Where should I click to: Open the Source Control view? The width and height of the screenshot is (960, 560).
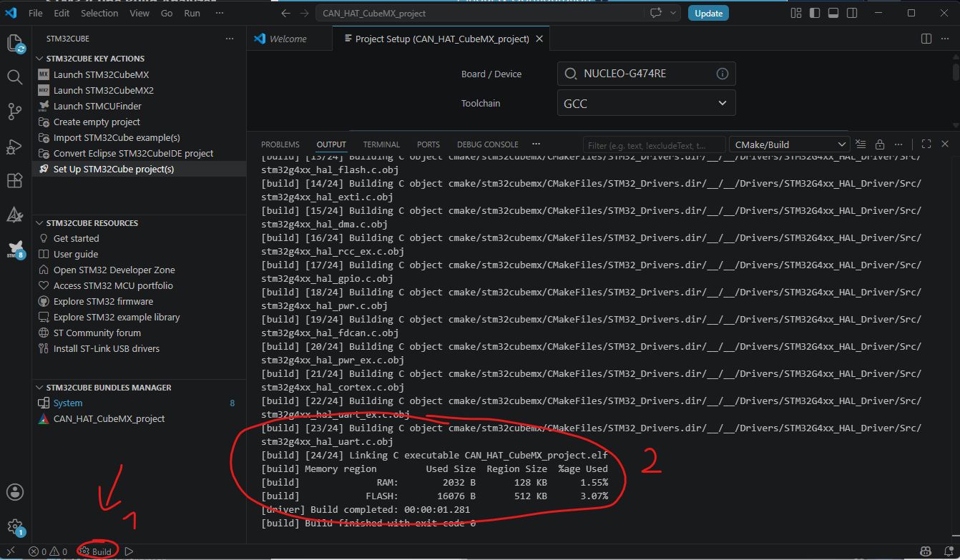point(15,112)
